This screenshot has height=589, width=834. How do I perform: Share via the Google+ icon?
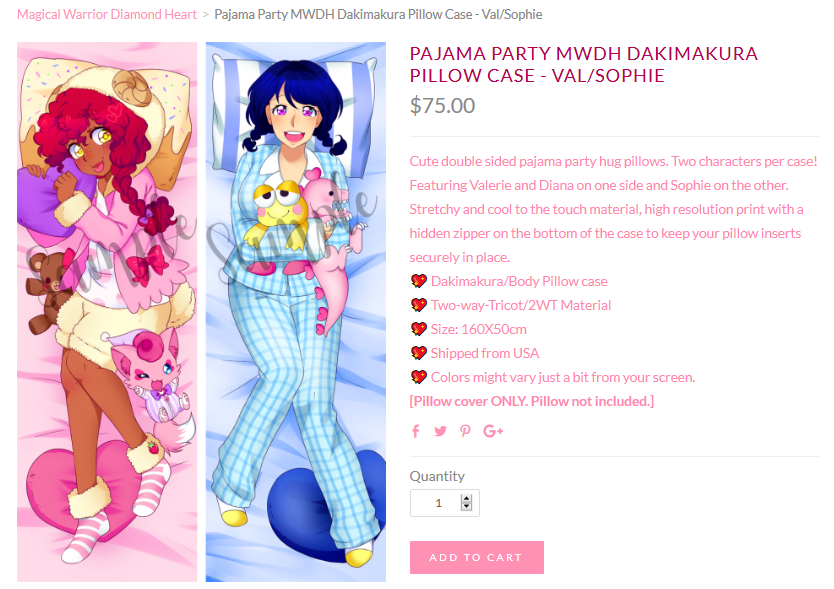coord(493,431)
